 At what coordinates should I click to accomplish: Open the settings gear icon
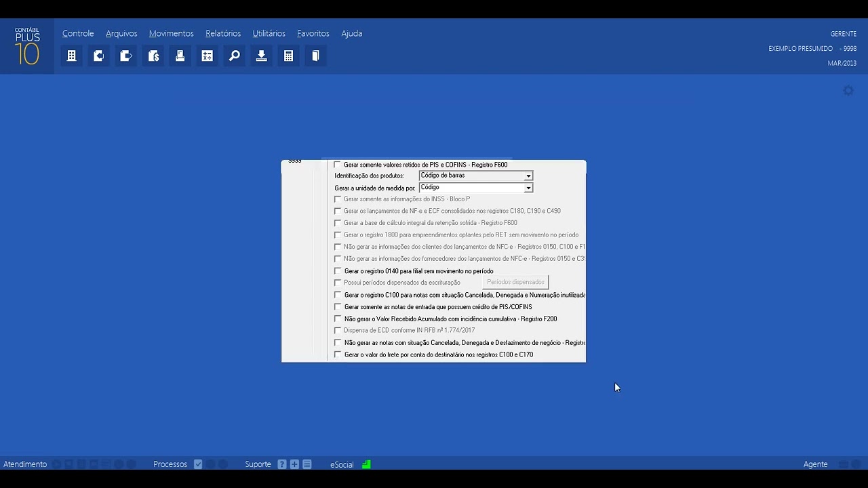[848, 90]
